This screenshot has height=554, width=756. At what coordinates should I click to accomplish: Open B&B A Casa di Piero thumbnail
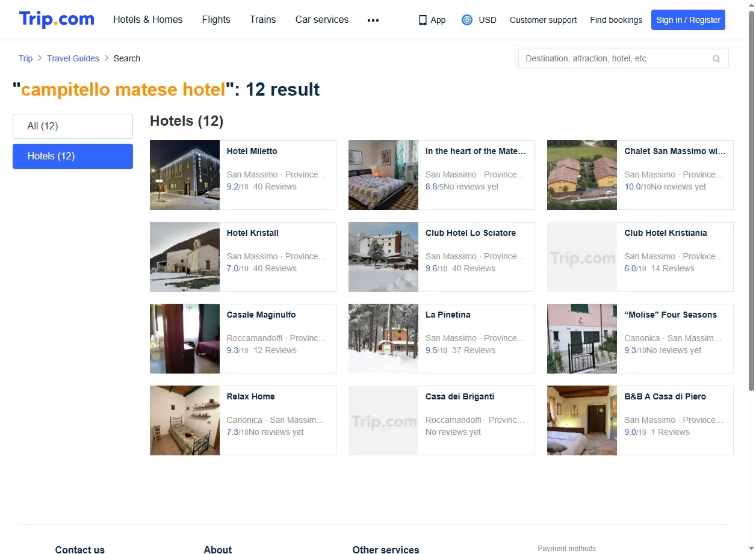point(582,420)
